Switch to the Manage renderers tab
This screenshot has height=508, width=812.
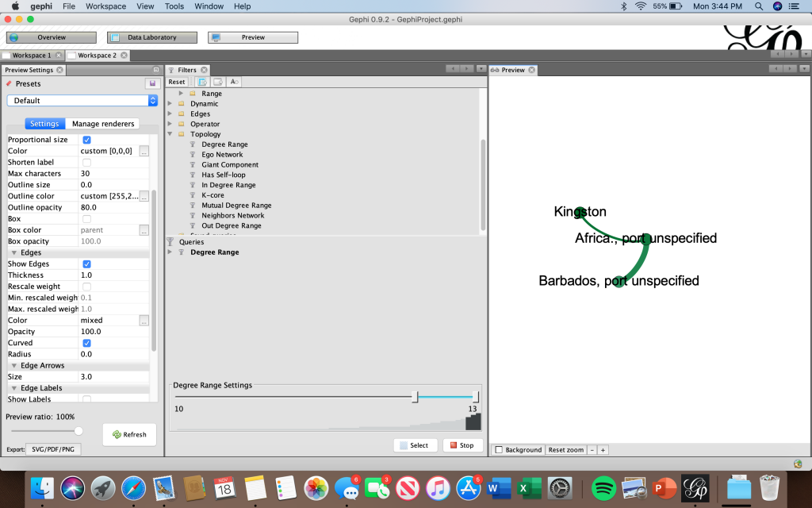[x=103, y=124]
